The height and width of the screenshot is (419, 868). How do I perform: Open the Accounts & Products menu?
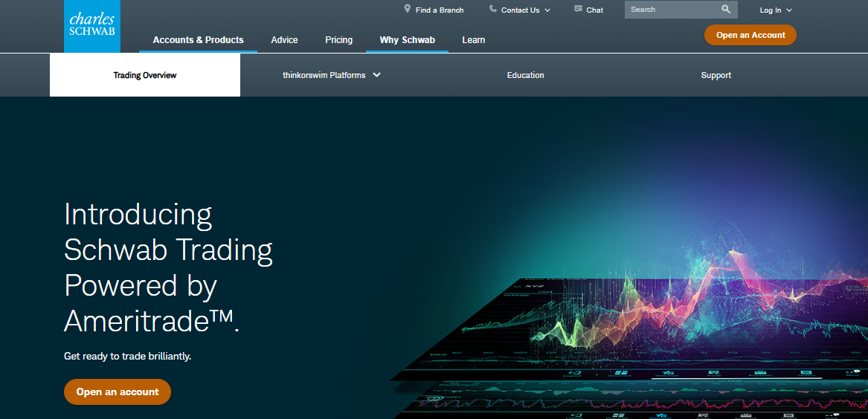[198, 40]
